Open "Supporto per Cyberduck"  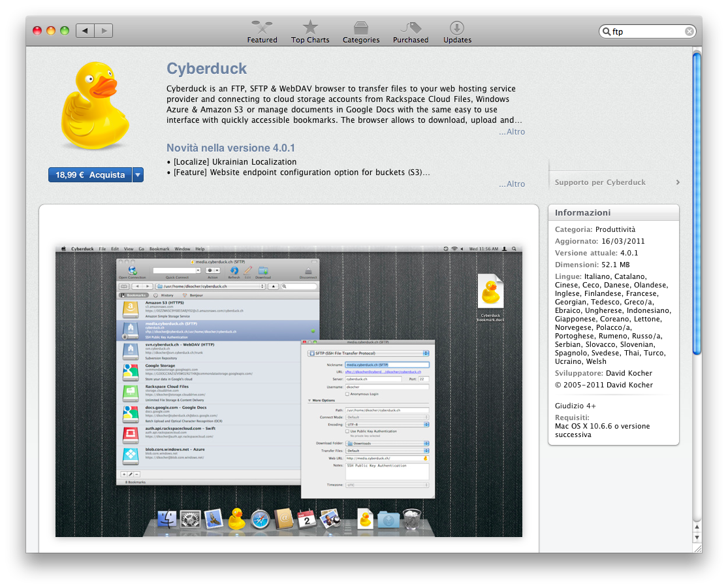click(x=600, y=182)
